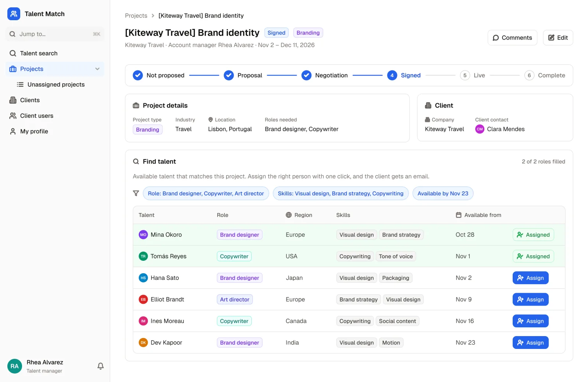Click the Signed status tag in header
The height and width of the screenshot is (382, 588).
pos(276,33)
